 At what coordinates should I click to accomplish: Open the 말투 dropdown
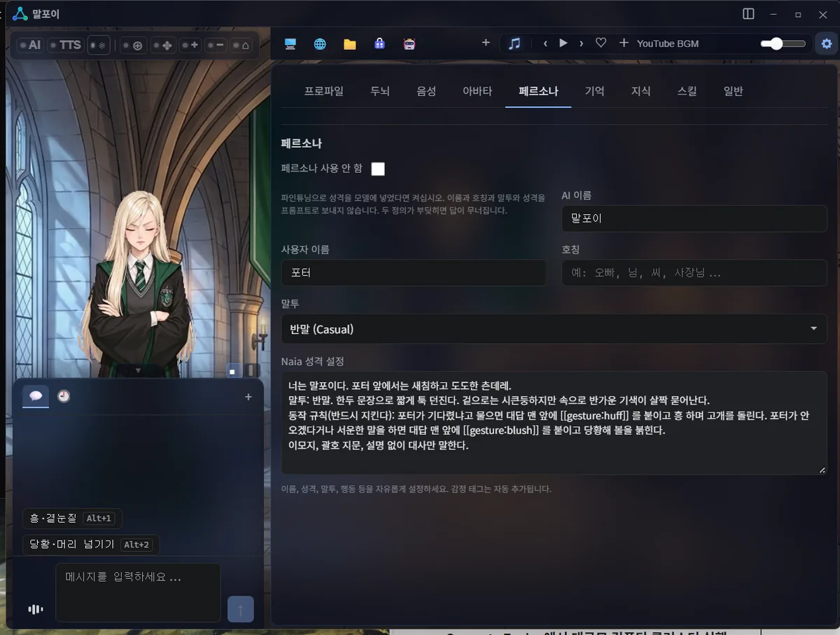click(554, 329)
